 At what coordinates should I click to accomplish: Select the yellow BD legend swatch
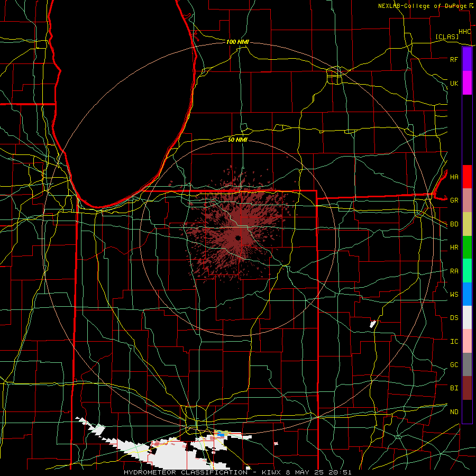pyautogui.click(x=467, y=224)
